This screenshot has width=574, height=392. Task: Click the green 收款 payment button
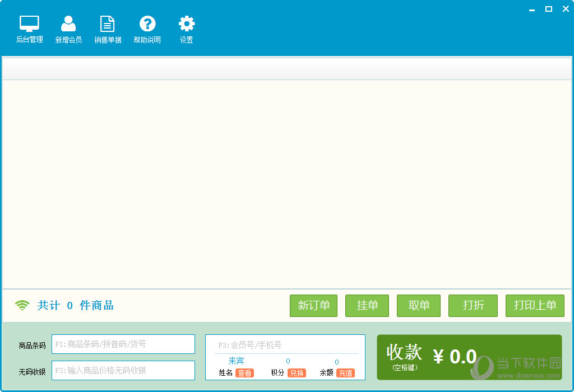click(469, 357)
